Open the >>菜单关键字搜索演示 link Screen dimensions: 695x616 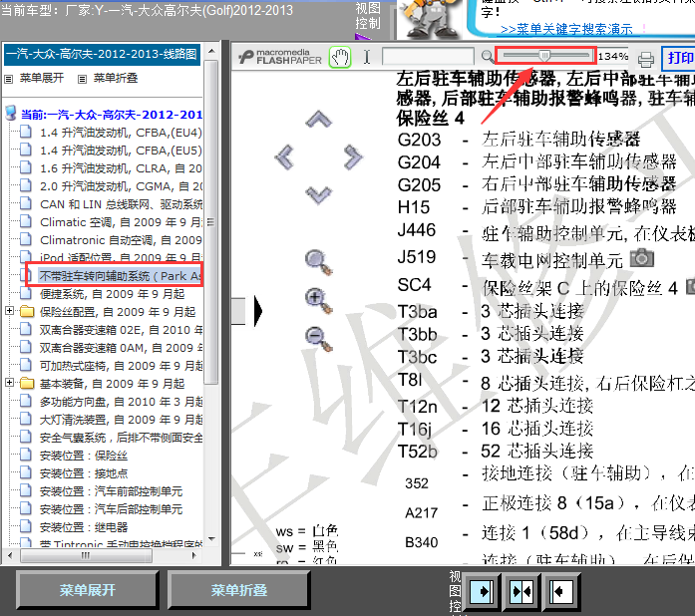click(566, 30)
